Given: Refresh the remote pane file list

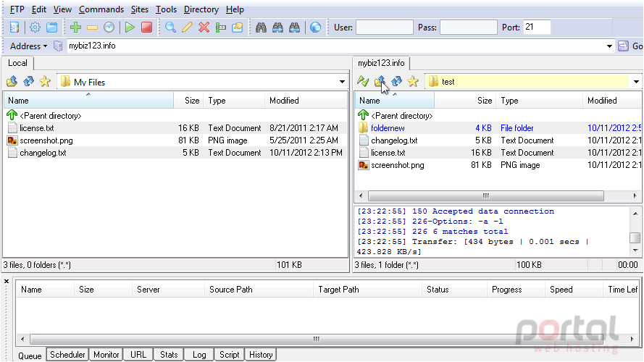Looking at the screenshot, I should (396, 81).
